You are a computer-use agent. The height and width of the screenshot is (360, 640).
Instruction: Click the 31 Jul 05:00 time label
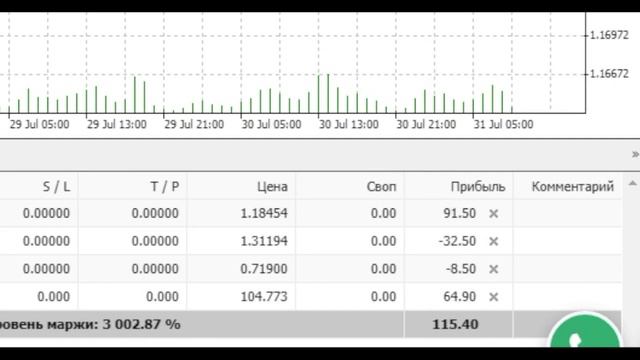tap(503, 124)
